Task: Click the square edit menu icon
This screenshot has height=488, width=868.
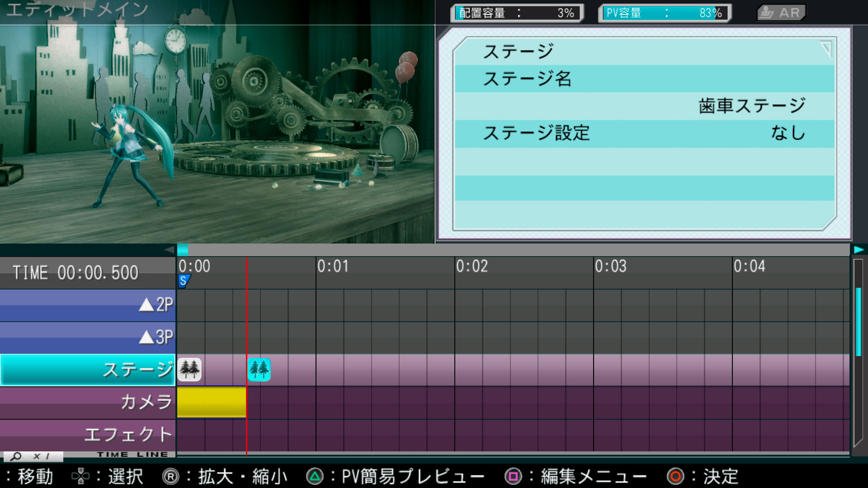Action: pos(513,476)
